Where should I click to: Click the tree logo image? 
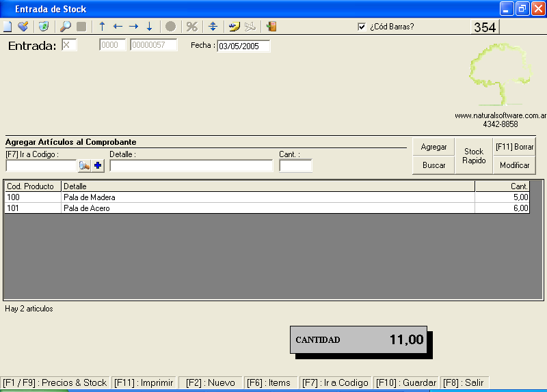501,74
